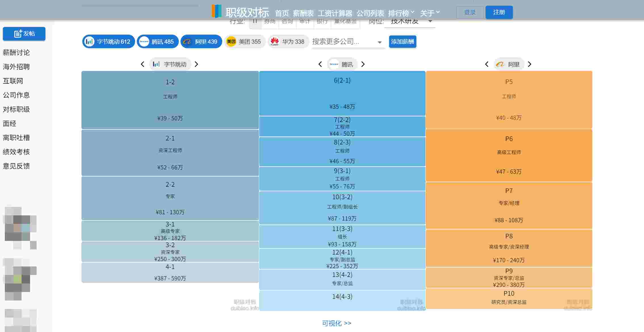The width and height of the screenshot is (644, 332).
Task: Open 公司列表 in top navigation
Action: (370, 13)
